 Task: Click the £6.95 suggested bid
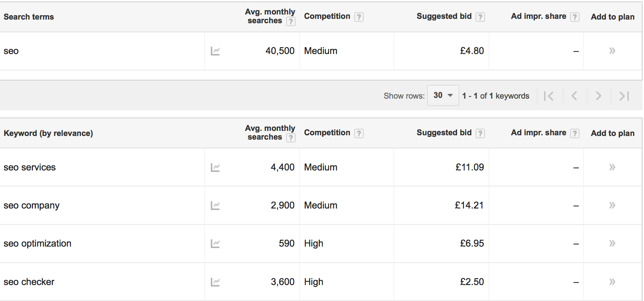(x=472, y=243)
